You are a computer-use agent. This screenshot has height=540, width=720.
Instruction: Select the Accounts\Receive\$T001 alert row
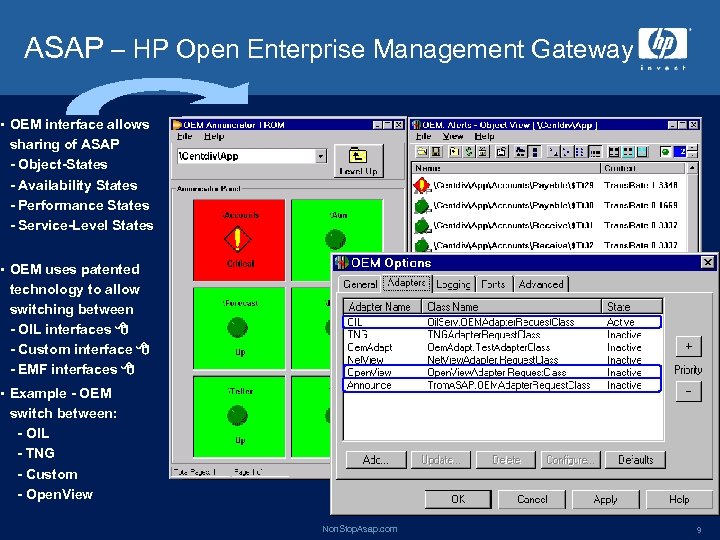549,225
